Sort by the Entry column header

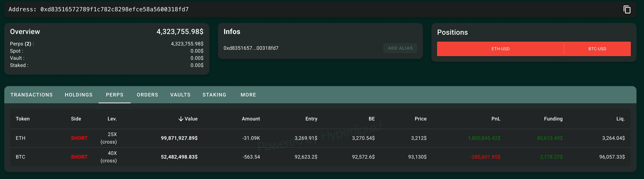click(x=311, y=119)
